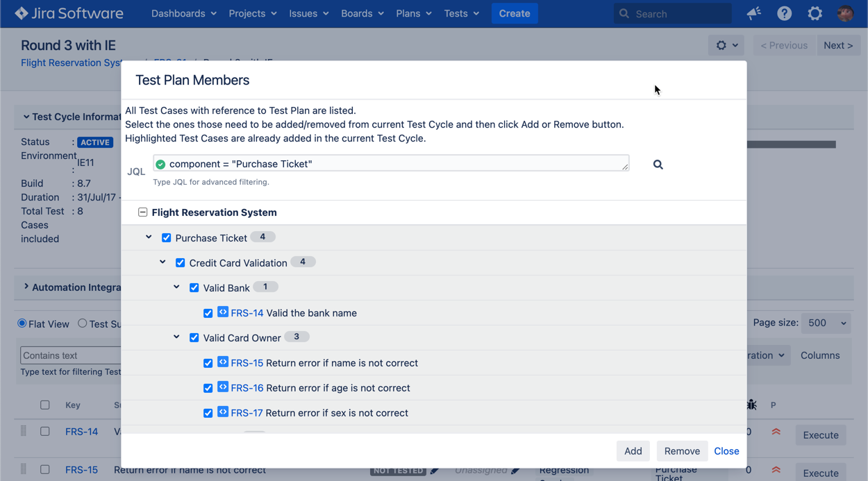
Task: Click the JQL search magnifier icon
Action: tap(658, 164)
